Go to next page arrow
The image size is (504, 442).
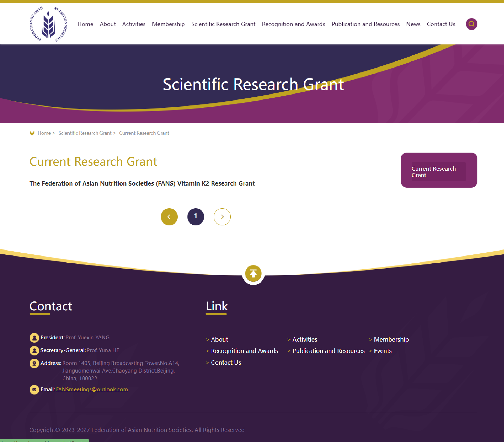coord(222,217)
